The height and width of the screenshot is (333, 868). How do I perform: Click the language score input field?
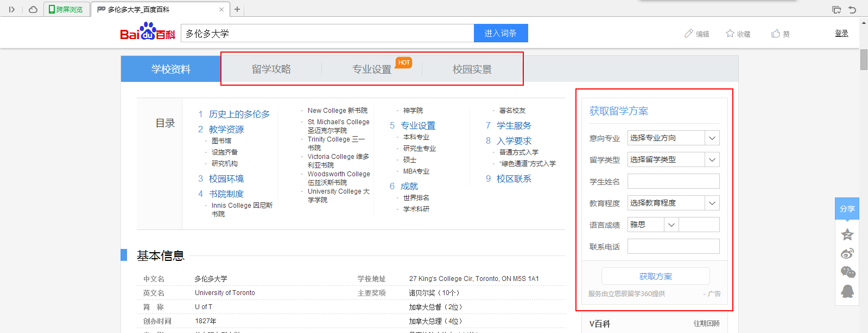[699, 225]
